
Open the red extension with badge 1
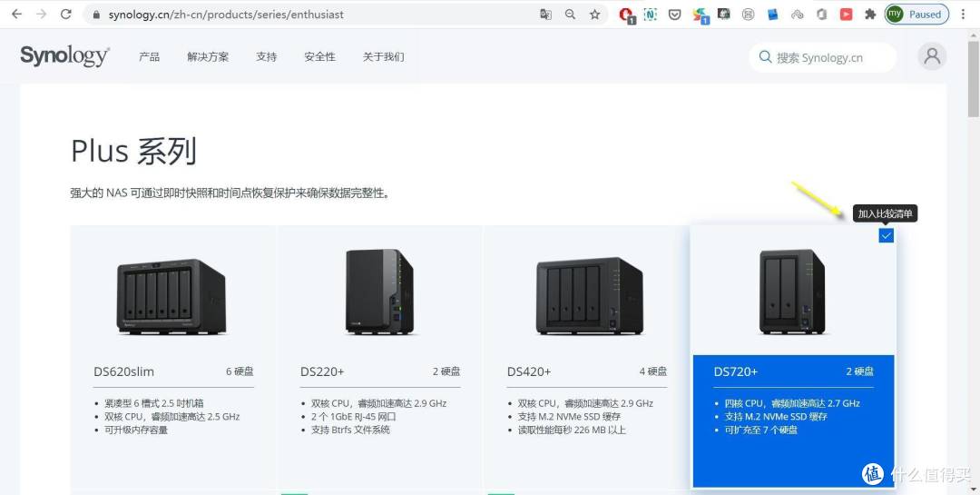626,15
